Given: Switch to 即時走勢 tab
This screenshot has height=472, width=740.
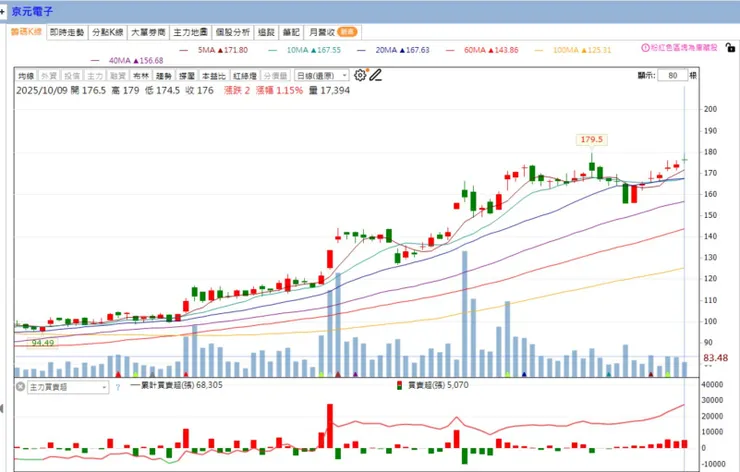Looking at the screenshot, I should (67, 32).
